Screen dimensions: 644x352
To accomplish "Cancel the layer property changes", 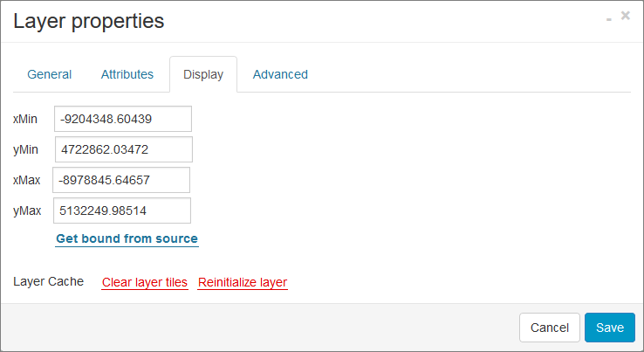I will tap(550, 328).
